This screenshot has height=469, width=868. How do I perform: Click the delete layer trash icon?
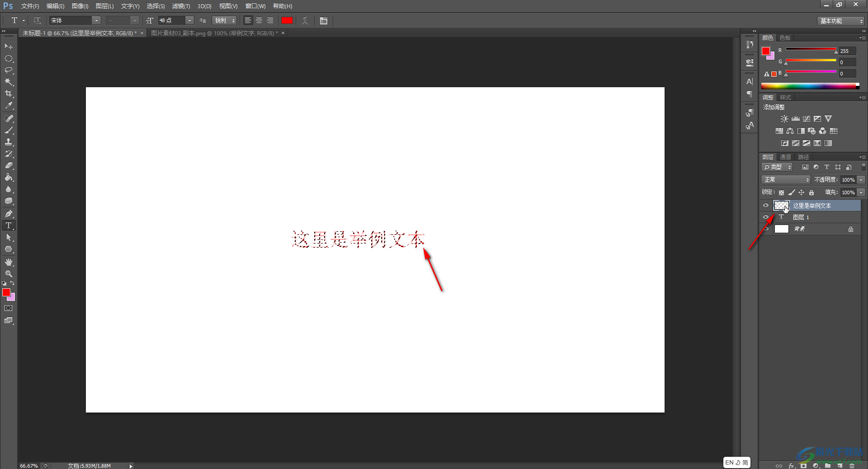pos(852,465)
